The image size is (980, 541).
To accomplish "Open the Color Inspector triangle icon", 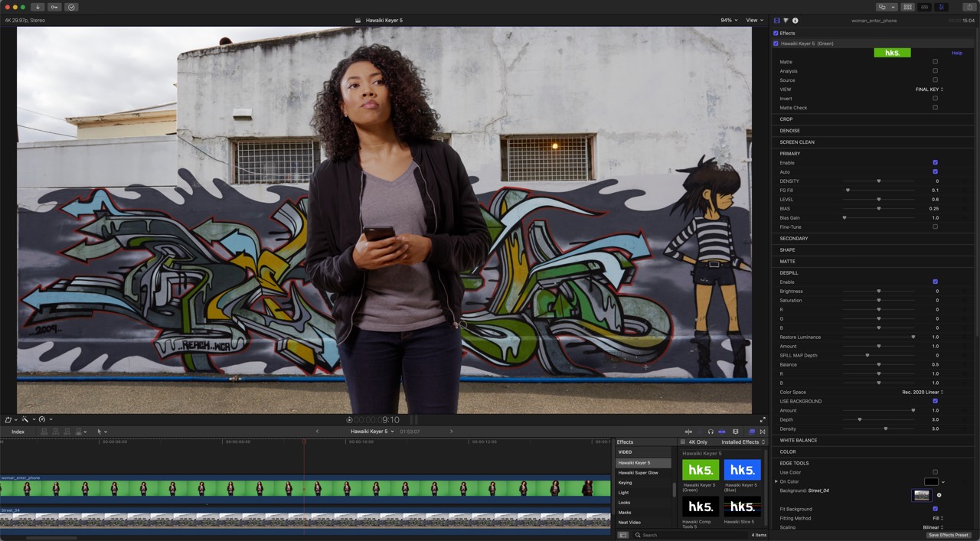I will click(x=786, y=21).
